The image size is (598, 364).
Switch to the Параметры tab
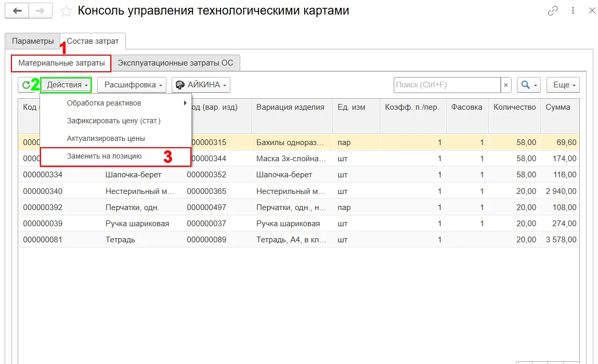point(33,41)
